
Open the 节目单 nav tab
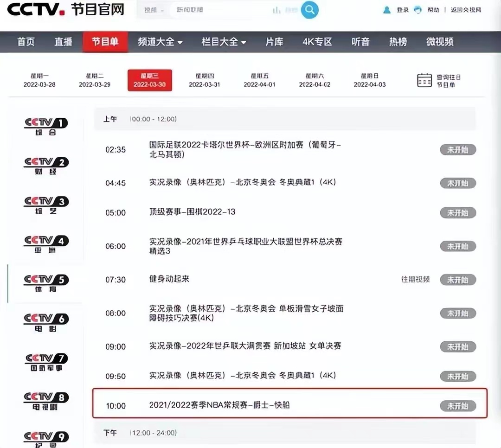point(105,42)
